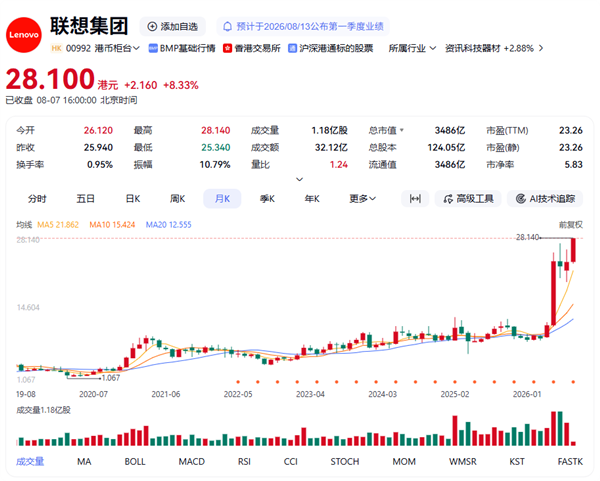Image resolution: width=600 pixels, height=481 pixels.
Task: Click the 1.067 low price marker
Action: 111,378
